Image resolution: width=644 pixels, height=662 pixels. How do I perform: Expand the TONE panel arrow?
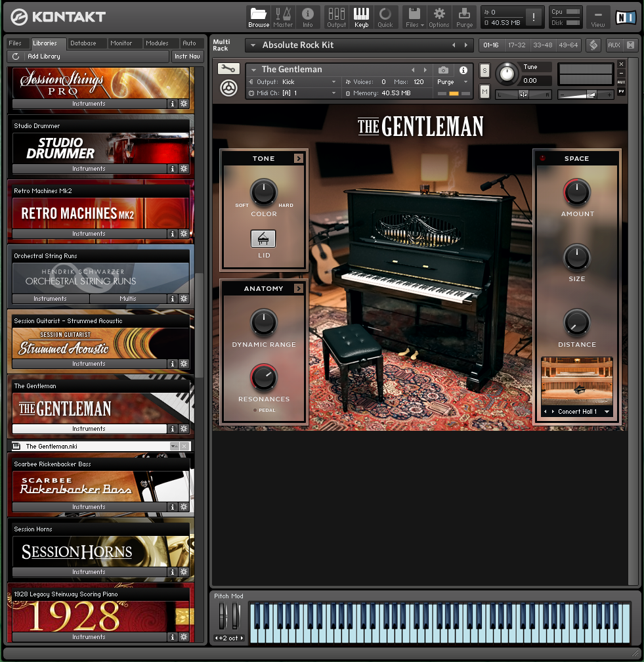coord(299,158)
